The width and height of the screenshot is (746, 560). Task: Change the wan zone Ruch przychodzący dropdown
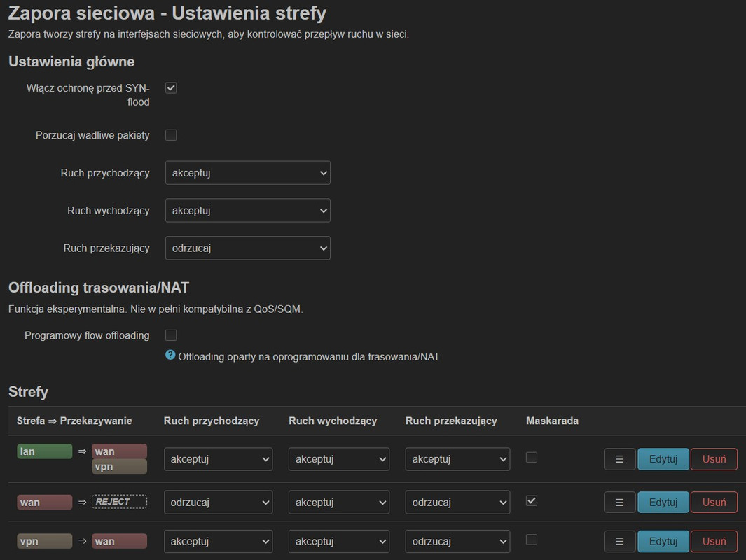[x=219, y=503]
